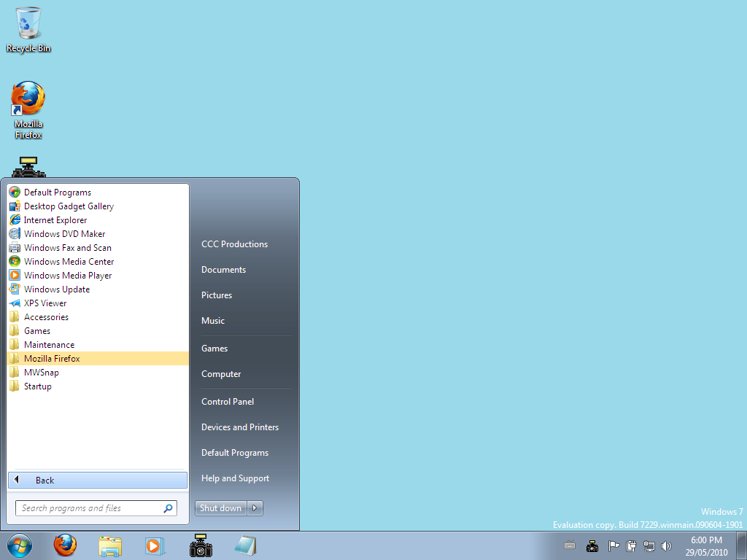Open Default Programs in the programs list
This screenshot has width=747, height=560.
tap(98, 192)
